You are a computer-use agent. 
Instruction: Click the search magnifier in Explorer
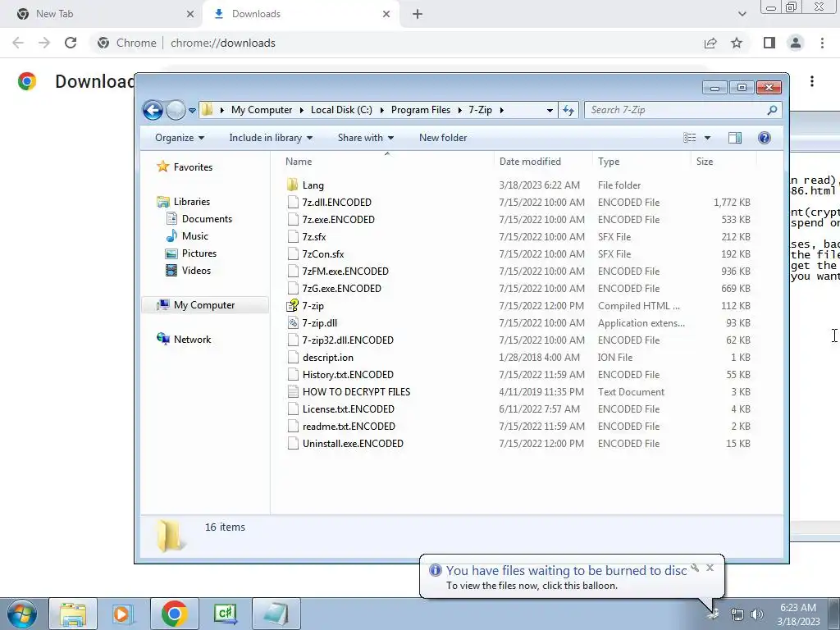(x=772, y=111)
